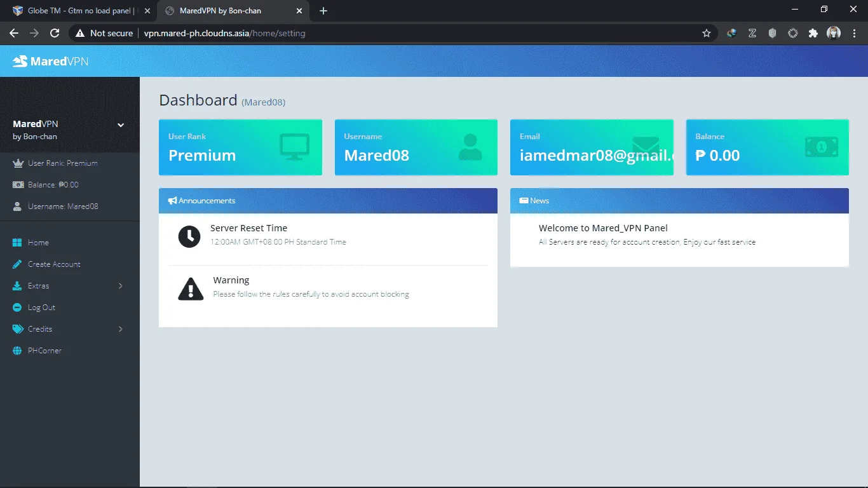Reload the current page
This screenshot has width=868, height=488.
[55, 33]
